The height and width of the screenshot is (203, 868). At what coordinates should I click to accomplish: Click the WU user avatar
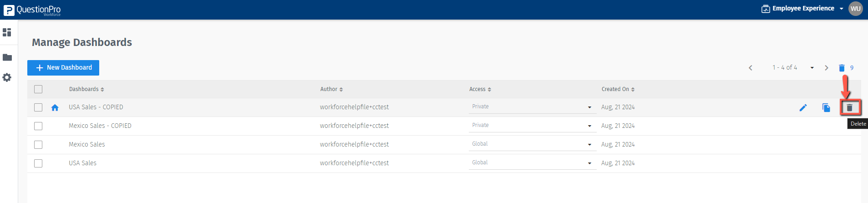[x=856, y=9]
